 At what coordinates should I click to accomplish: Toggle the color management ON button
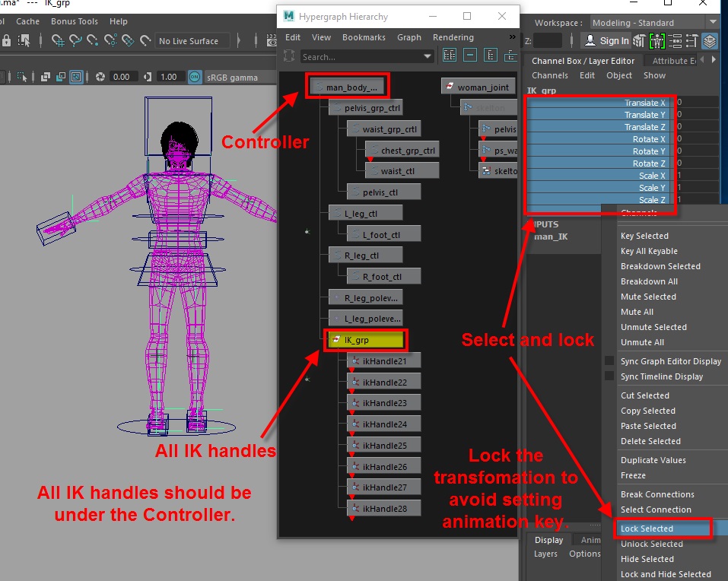[196, 77]
